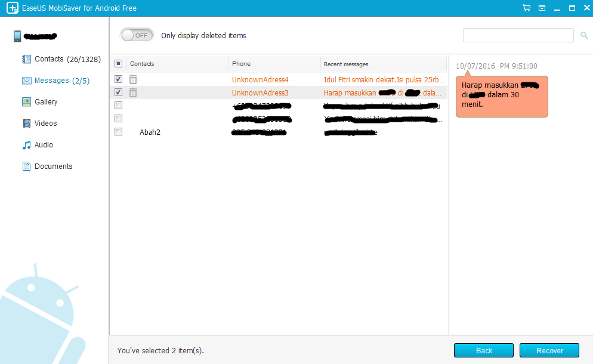Uncheck the UnknownAdress3 message checkbox
The image size is (593, 364).
click(118, 92)
